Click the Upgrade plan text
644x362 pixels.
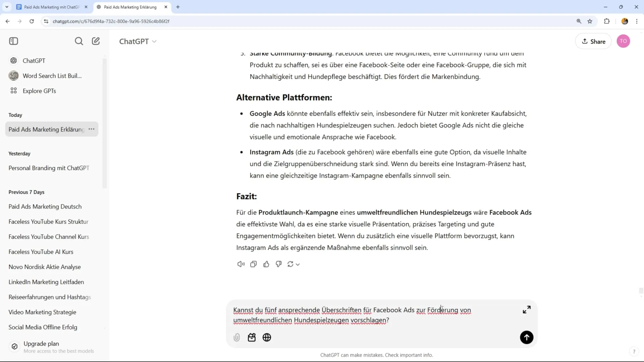(41, 344)
